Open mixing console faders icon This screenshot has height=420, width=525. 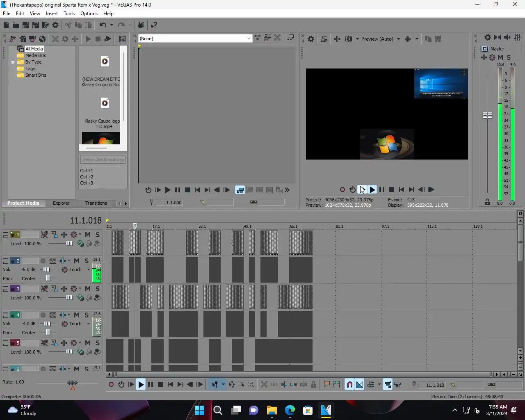(518, 37)
